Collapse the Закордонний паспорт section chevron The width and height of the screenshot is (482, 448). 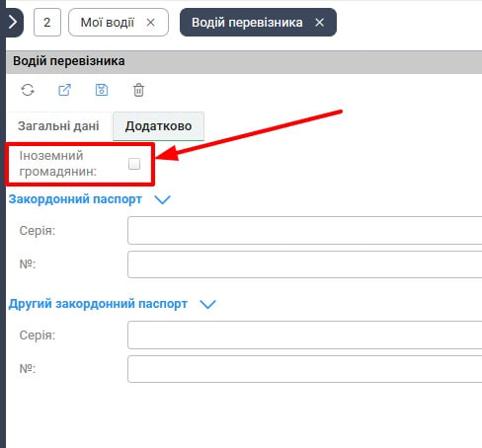coord(162,199)
